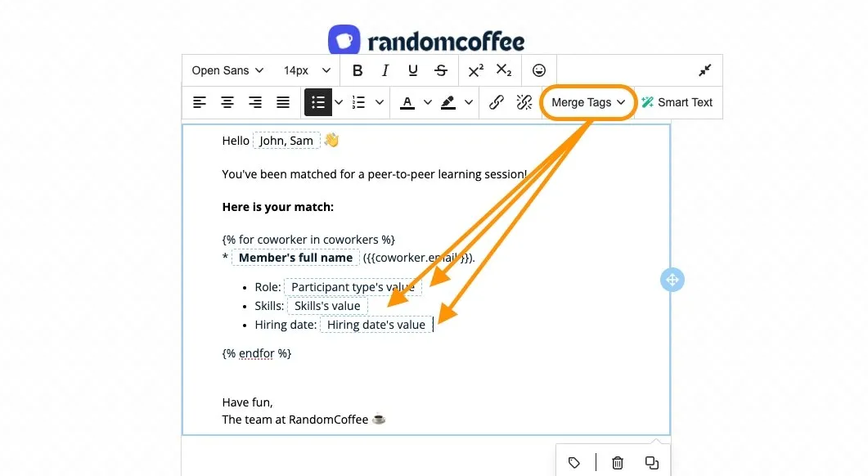Click the 'Hiring date:' label text

[286, 325]
